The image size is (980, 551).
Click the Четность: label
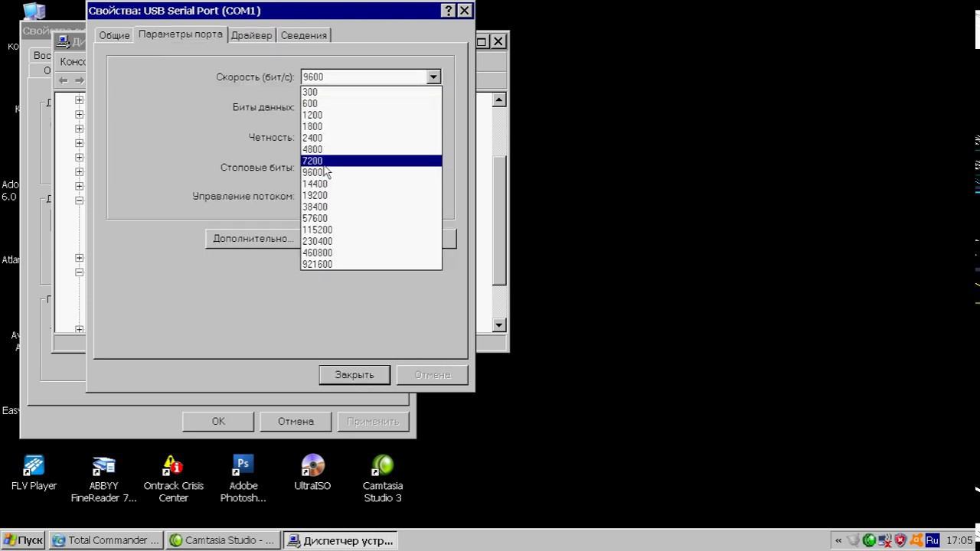coord(271,137)
